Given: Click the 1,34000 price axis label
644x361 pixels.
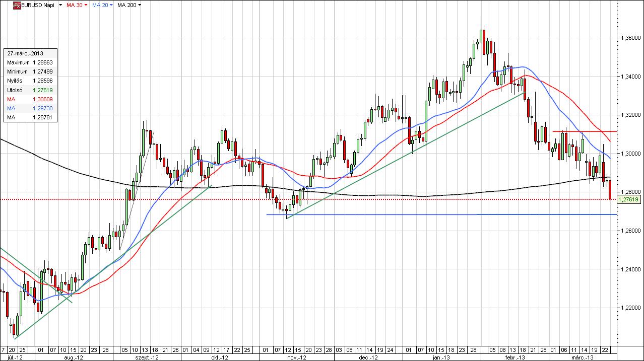Looking at the screenshot, I should pos(630,77).
